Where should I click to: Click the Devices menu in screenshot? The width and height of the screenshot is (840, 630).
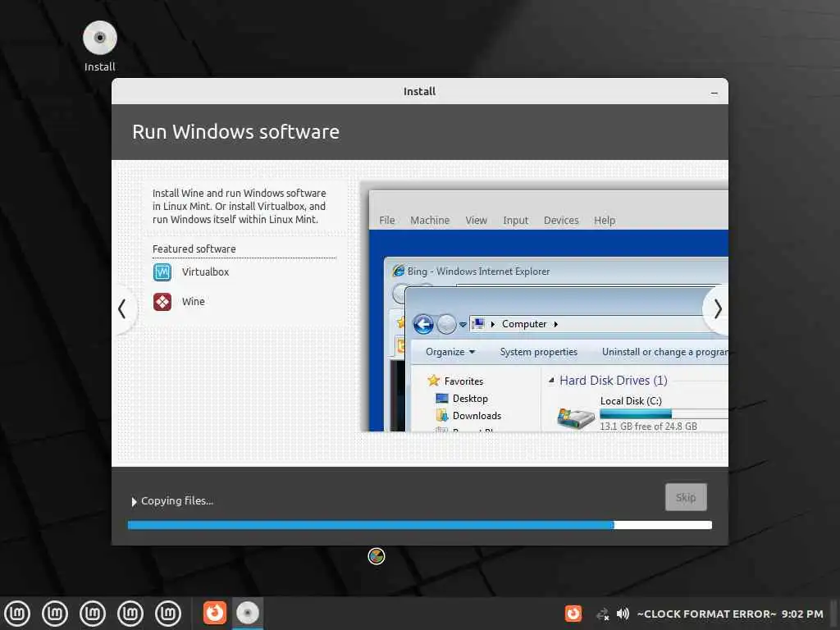[561, 220]
